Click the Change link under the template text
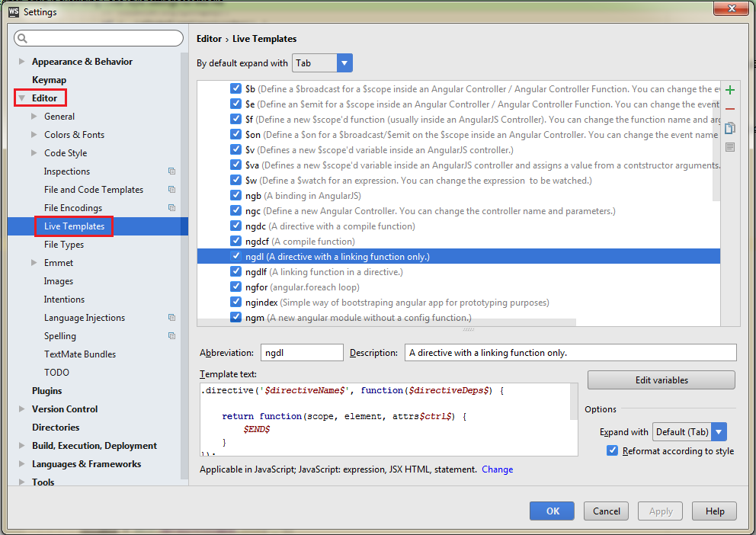Screen dimensions: 756x535 point(497,469)
